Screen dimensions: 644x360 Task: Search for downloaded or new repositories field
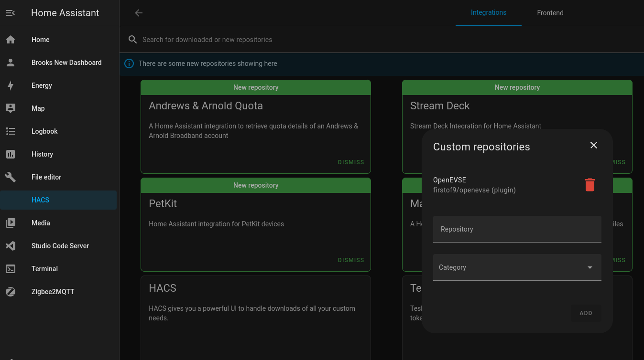click(382, 40)
